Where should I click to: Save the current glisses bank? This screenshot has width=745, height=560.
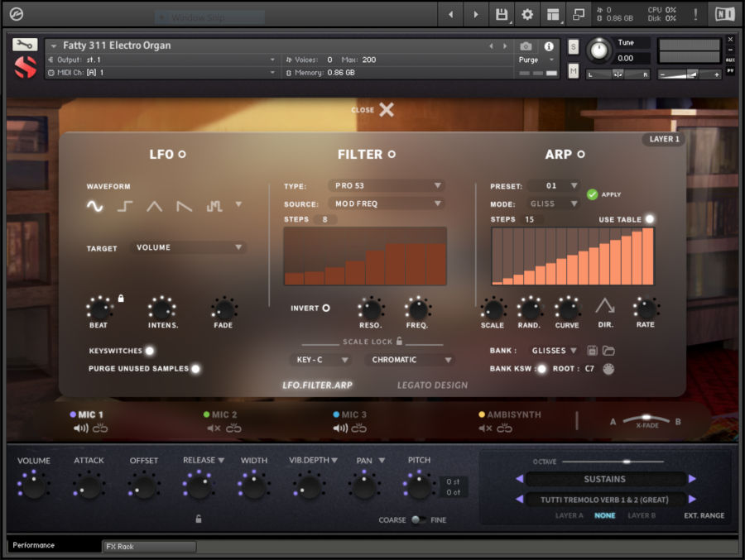click(x=593, y=350)
